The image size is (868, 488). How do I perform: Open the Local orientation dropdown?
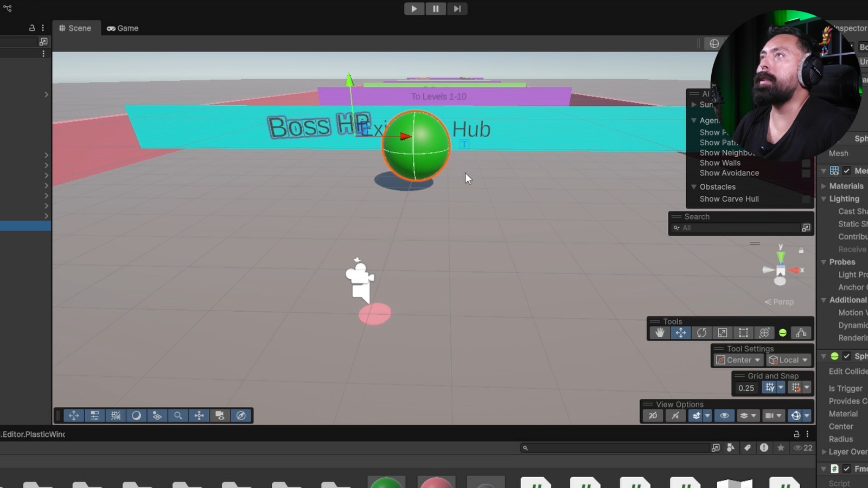click(x=788, y=359)
